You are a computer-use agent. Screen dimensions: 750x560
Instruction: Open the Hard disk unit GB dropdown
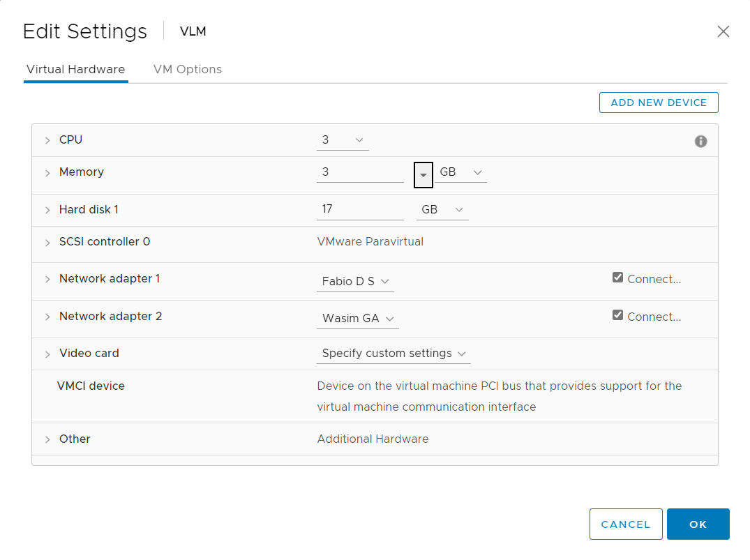coord(442,209)
